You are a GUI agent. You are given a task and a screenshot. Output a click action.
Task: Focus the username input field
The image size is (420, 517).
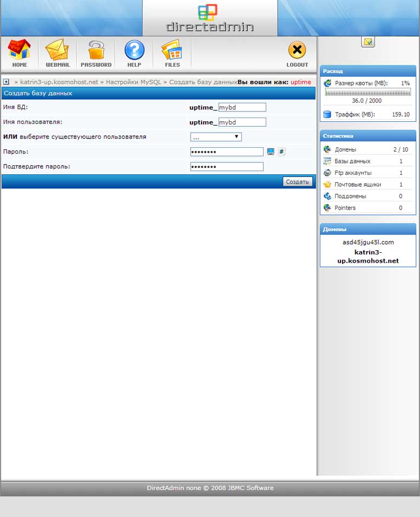click(x=242, y=122)
